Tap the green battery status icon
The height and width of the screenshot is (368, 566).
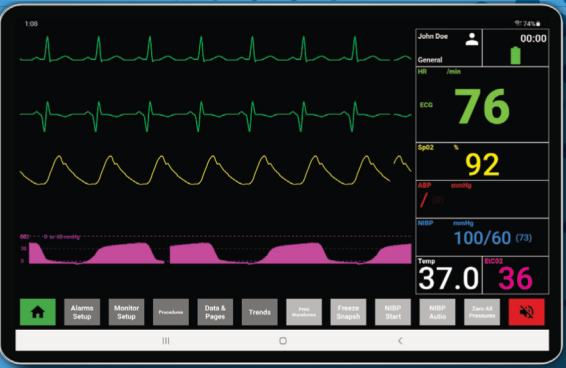coord(515,56)
